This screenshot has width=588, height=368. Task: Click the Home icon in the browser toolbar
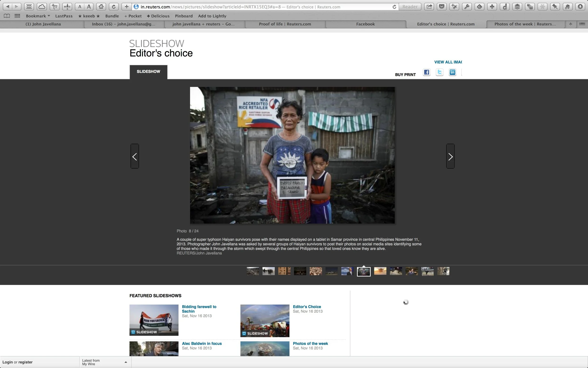[x=101, y=7]
